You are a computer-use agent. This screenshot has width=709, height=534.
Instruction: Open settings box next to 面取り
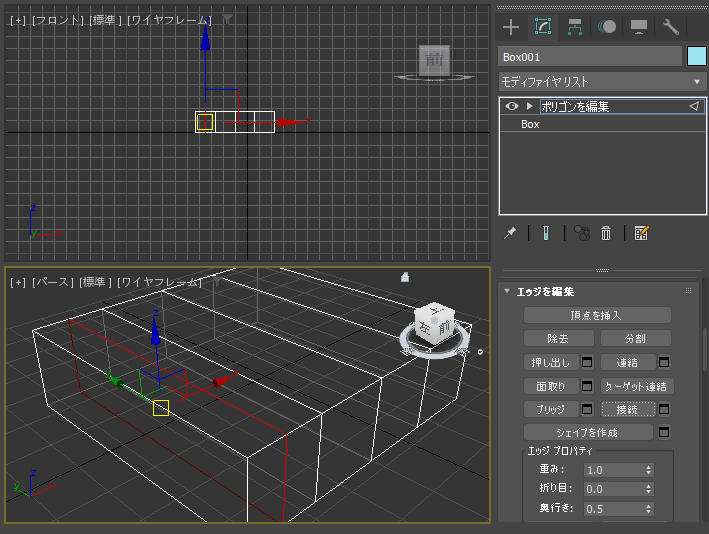click(587, 386)
